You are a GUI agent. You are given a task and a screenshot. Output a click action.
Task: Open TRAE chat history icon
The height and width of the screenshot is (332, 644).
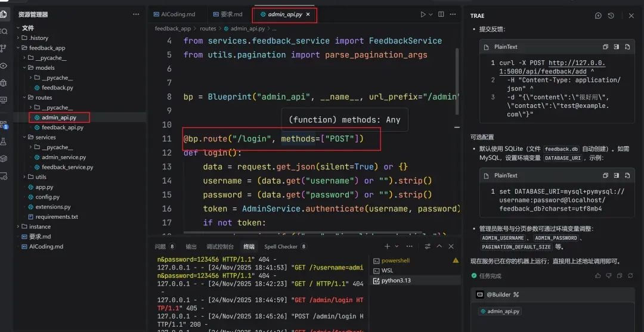[611, 15]
